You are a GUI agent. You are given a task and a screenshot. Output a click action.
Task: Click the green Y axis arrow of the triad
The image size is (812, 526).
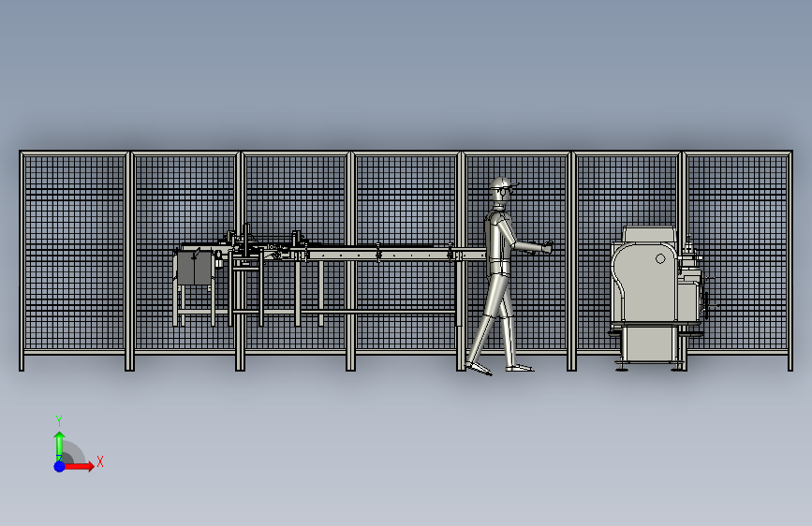click(x=60, y=446)
